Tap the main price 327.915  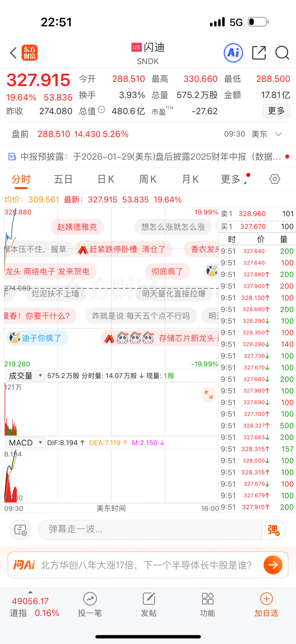point(38,80)
